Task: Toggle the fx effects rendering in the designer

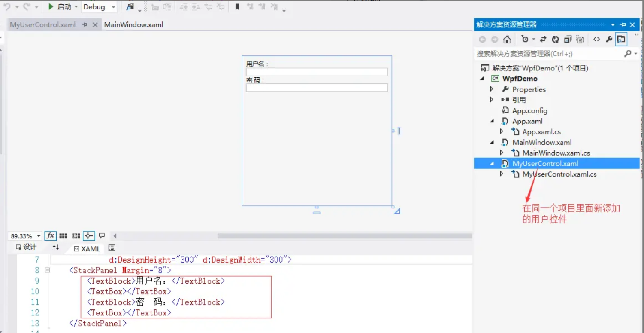Action: [x=50, y=235]
